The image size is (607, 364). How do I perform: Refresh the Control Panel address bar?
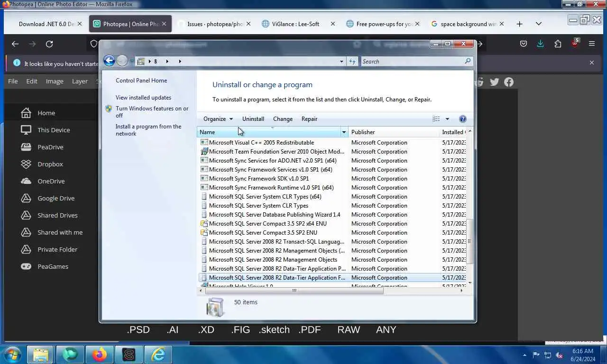tap(352, 61)
